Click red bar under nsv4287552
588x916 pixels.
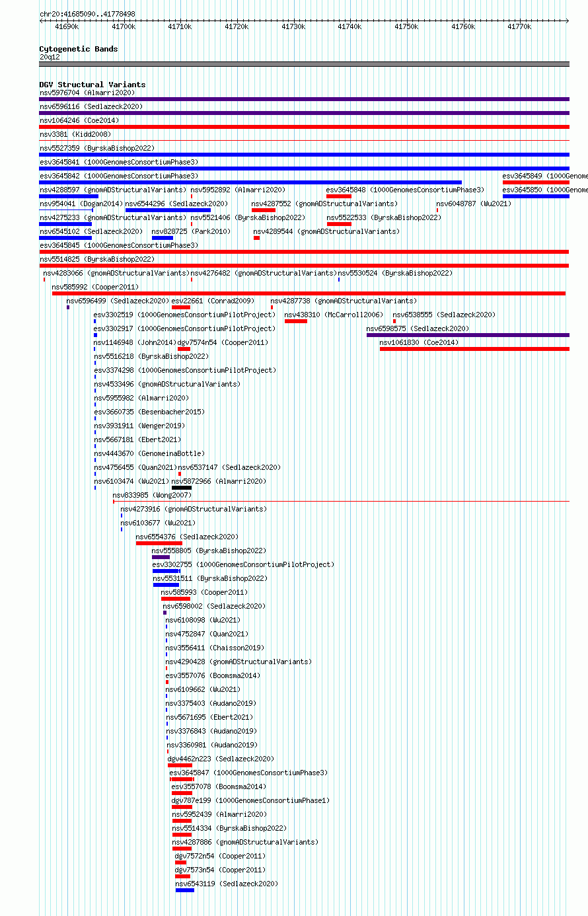264,210
